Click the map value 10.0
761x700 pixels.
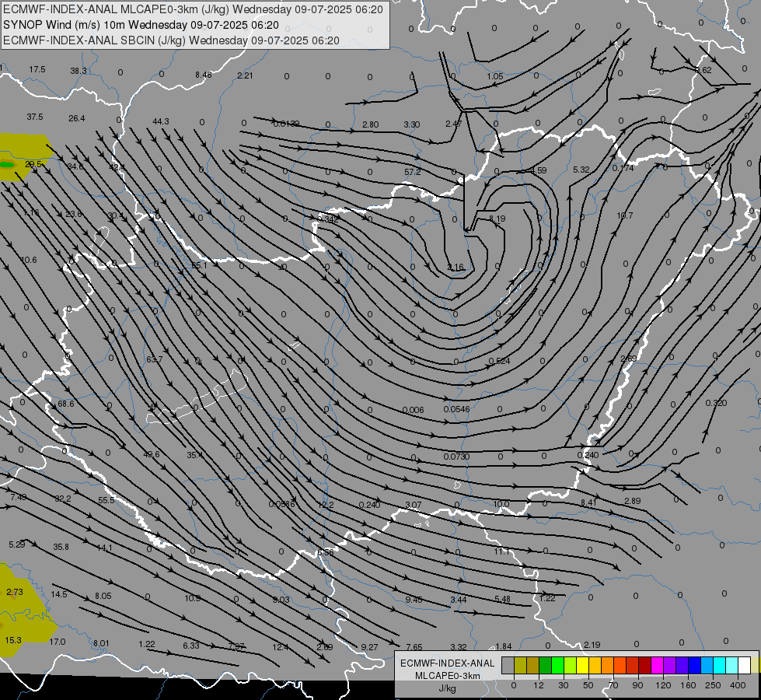click(x=501, y=504)
